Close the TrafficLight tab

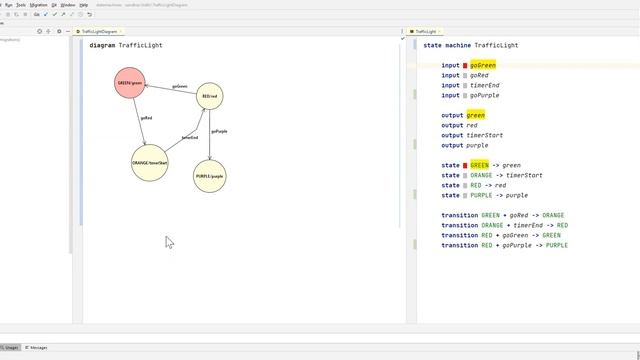[x=439, y=31]
